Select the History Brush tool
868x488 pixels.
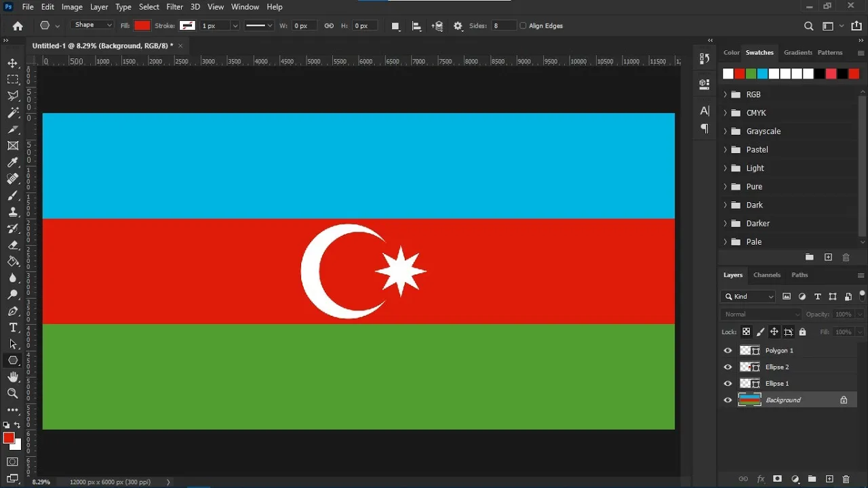(13, 228)
